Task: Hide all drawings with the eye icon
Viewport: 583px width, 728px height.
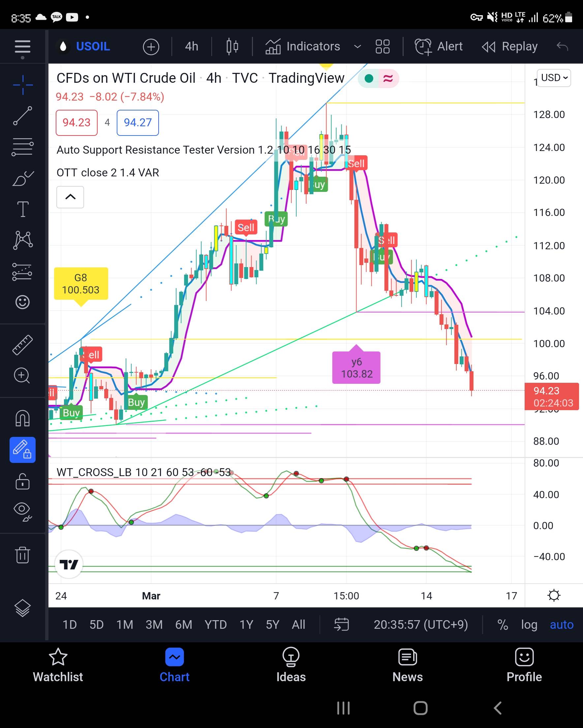Action: [x=23, y=510]
